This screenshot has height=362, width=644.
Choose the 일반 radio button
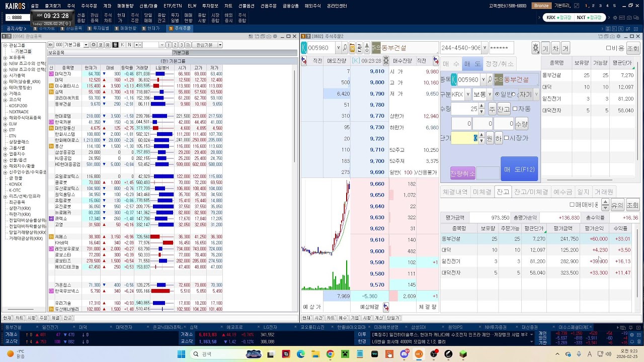click(x=498, y=94)
